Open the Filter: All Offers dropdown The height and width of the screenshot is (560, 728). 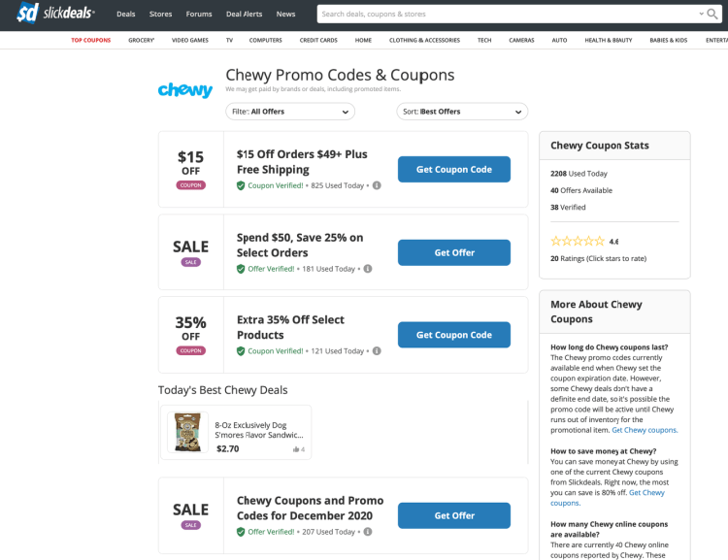290,112
